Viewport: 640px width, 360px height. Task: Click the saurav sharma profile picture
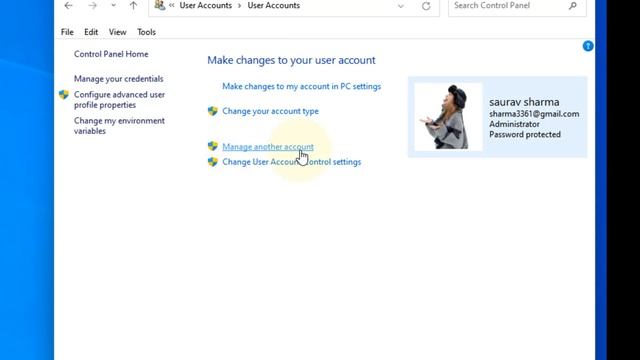pyautogui.click(x=448, y=117)
